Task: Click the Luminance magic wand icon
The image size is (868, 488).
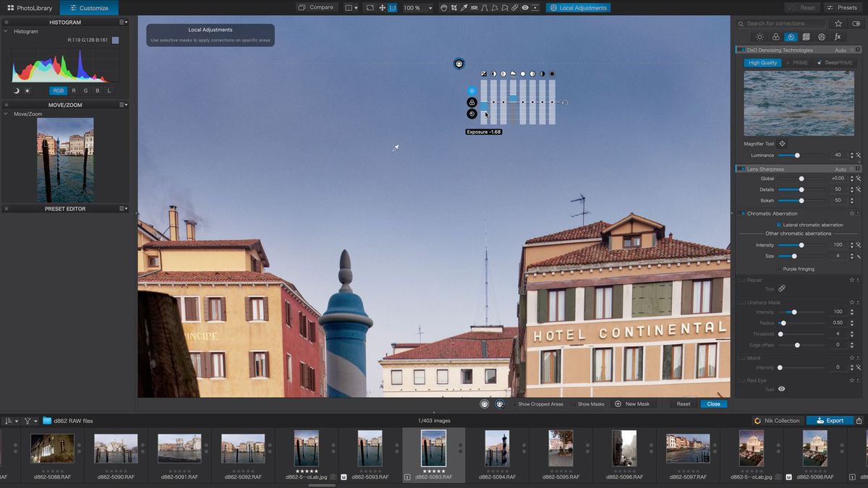Action: point(859,155)
